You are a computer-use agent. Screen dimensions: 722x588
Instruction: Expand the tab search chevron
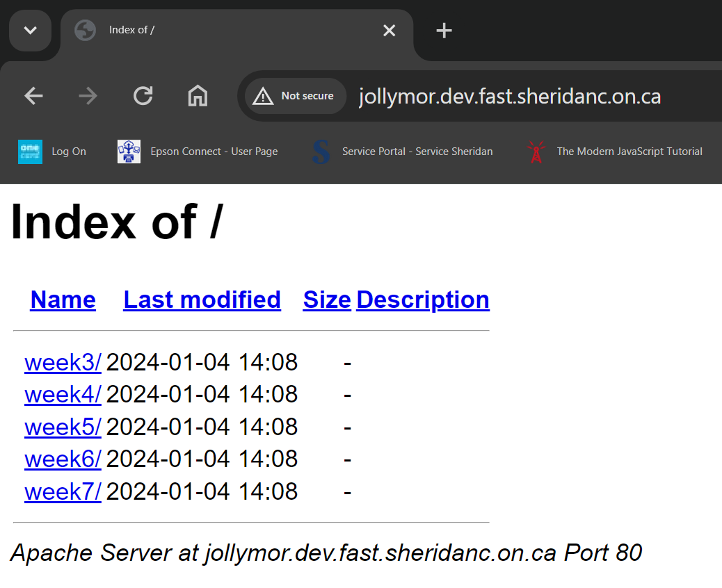click(x=30, y=31)
